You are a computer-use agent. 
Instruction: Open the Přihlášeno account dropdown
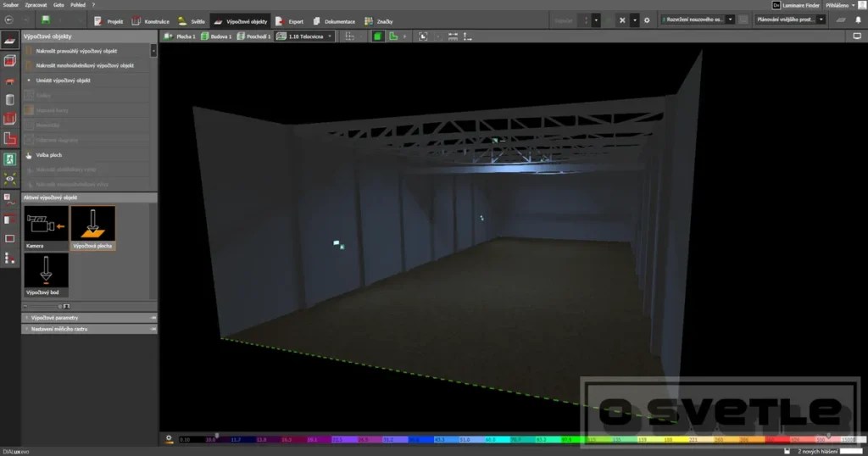(x=840, y=5)
